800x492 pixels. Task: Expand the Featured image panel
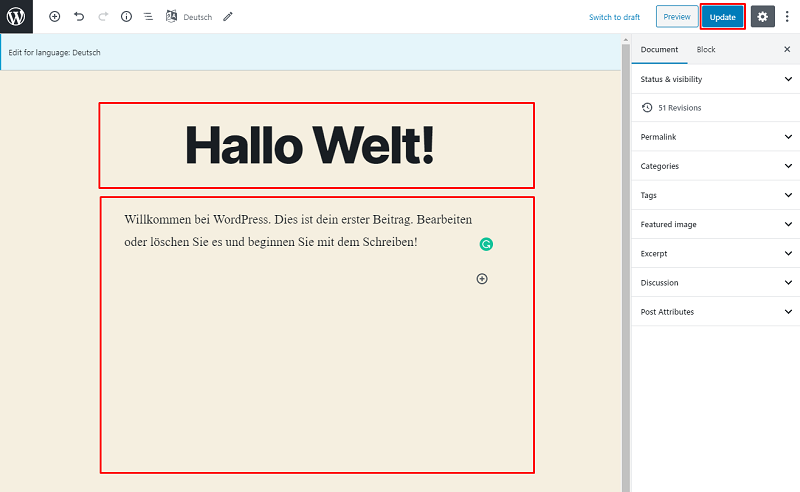click(x=716, y=224)
